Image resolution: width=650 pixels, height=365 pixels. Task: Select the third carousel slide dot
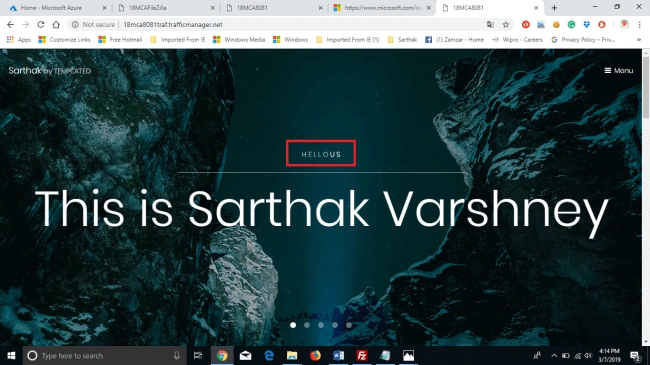tap(321, 325)
